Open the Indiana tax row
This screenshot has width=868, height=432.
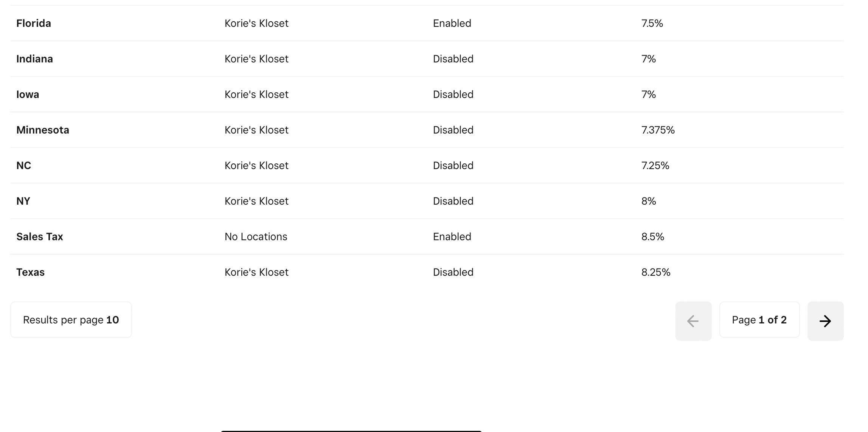(427, 59)
